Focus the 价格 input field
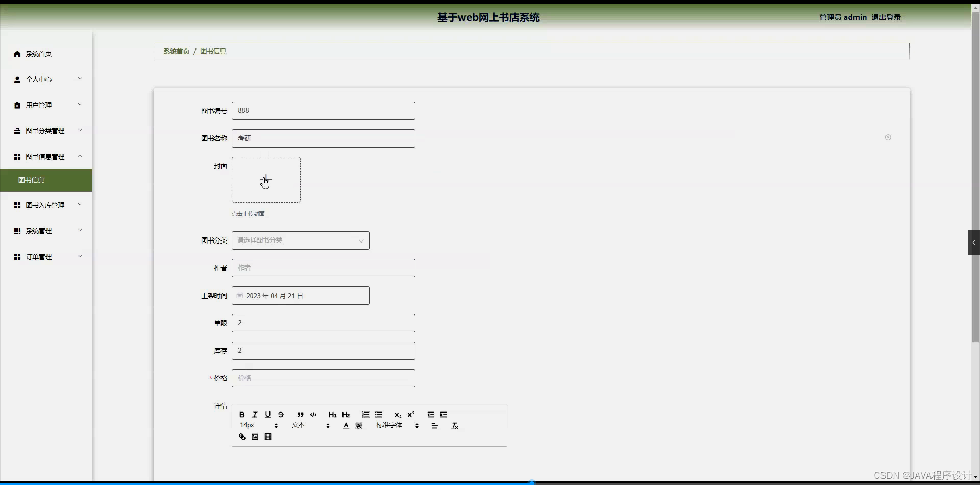 [x=324, y=378]
